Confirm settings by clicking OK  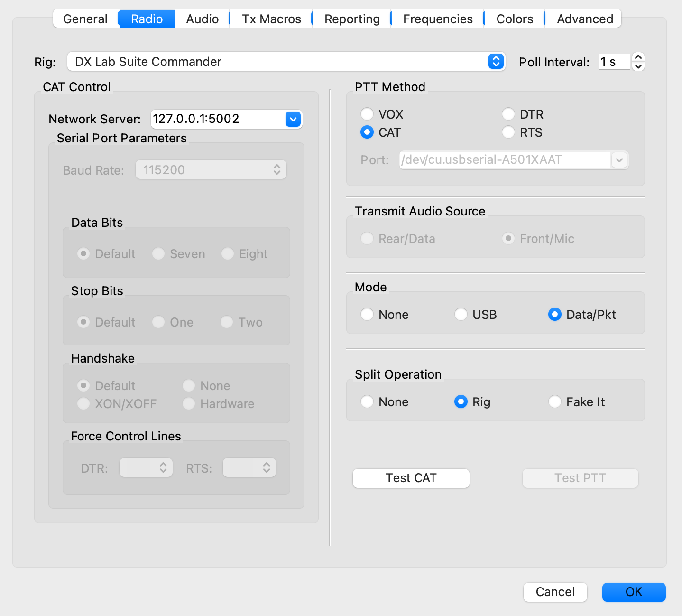[634, 592]
